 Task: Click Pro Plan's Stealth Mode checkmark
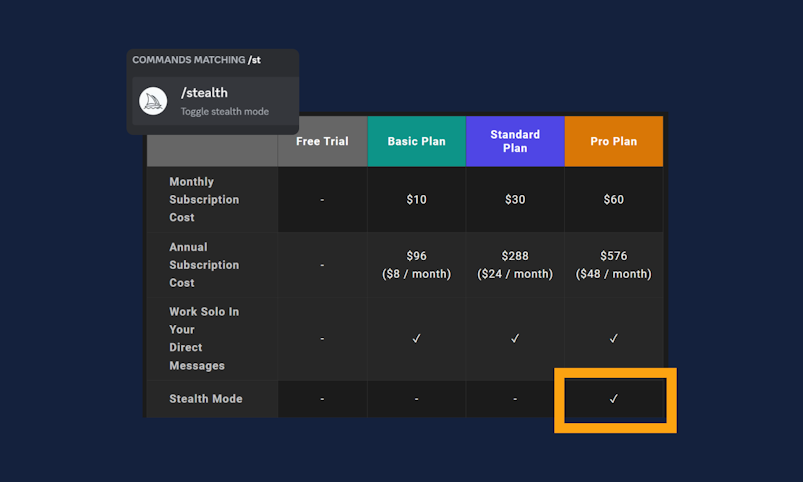tap(614, 399)
